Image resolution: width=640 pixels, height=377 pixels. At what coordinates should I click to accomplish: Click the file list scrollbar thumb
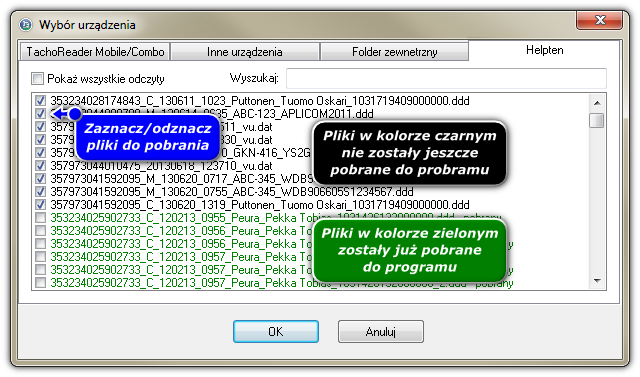click(x=597, y=120)
